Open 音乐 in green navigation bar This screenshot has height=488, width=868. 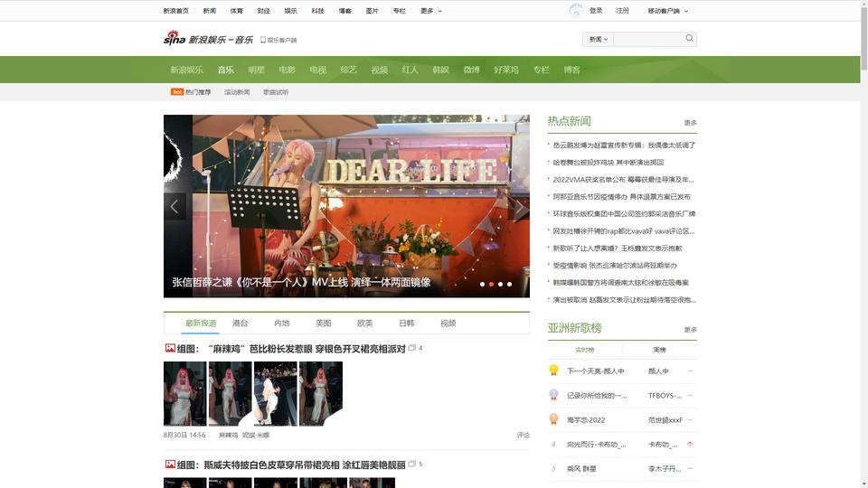pos(225,70)
